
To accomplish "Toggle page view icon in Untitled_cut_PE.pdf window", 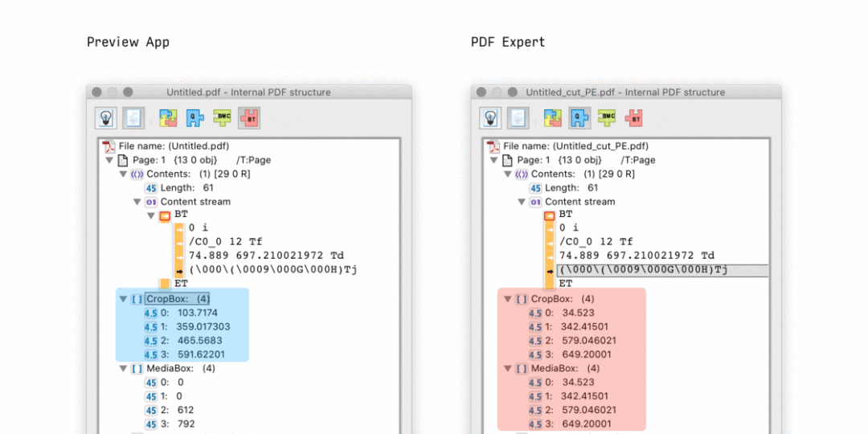I will pos(518,118).
